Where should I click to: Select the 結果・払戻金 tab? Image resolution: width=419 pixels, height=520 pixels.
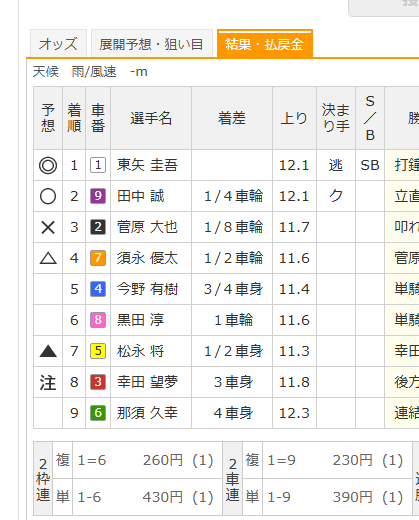[x=265, y=44]
